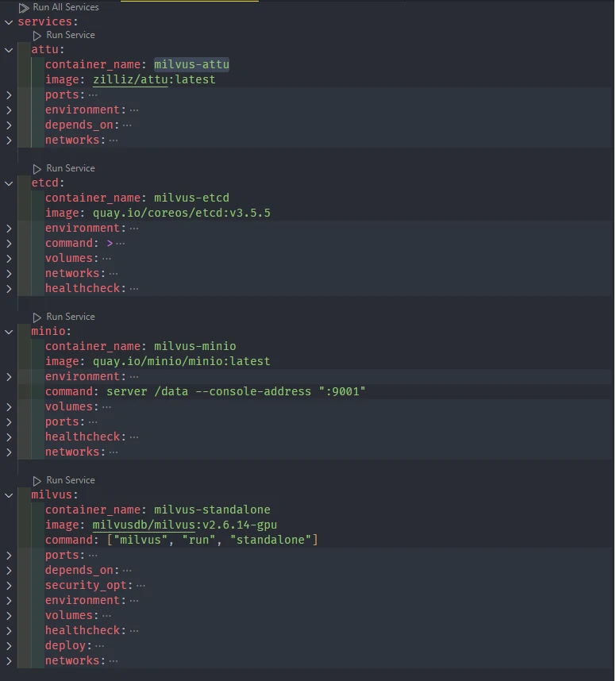Viewport: 616px width, 681px height.
Task: Click play icon for minio Run Service
Action: [37, 317]
